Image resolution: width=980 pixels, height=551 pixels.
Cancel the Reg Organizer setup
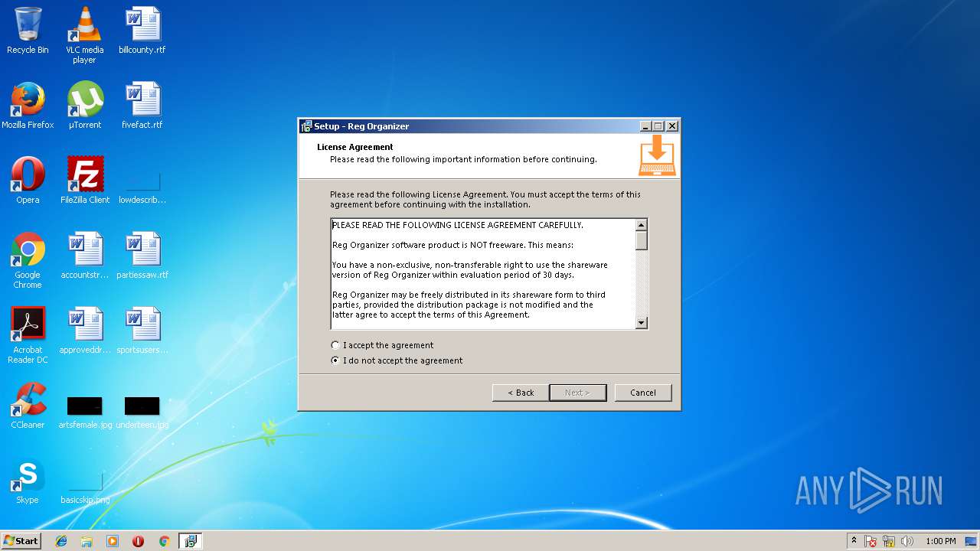[643, 393]
